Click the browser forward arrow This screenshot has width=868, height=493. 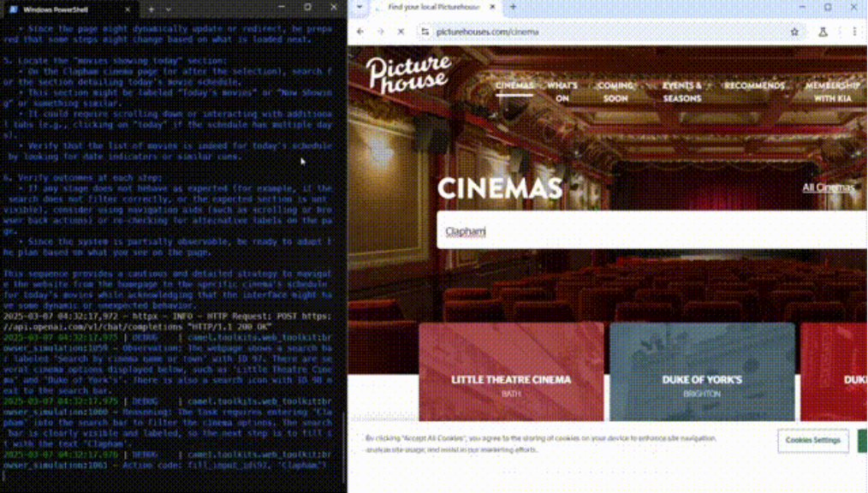point(380,32)
